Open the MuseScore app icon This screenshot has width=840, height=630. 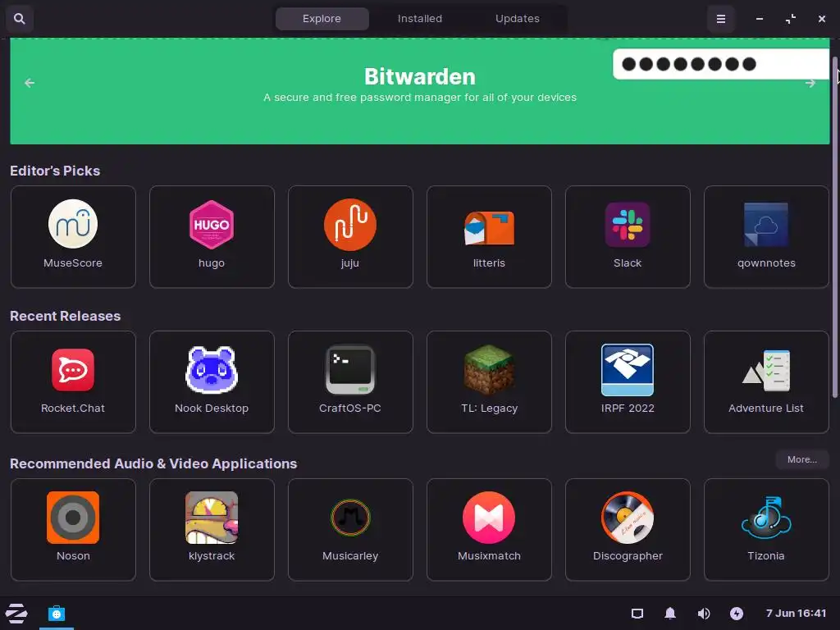click(73, 224)
